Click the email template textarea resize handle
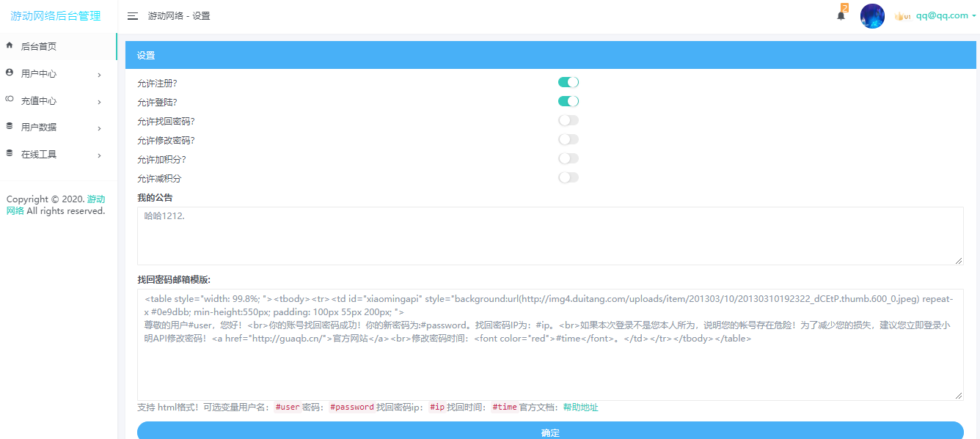980x439 pixels. 959,396
